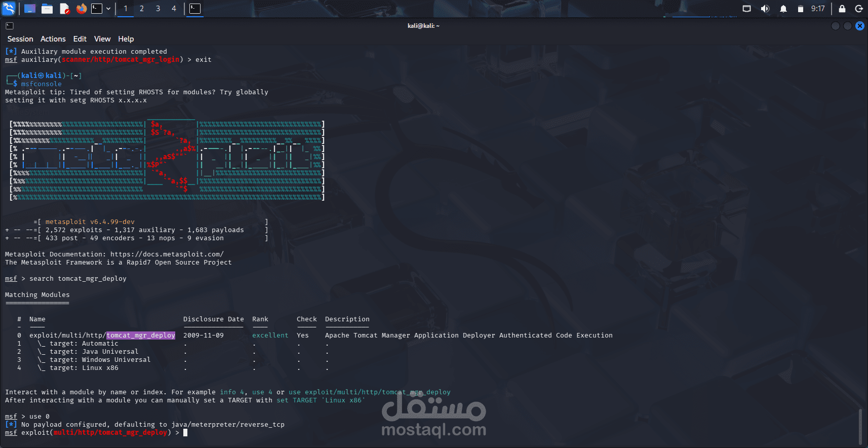
Task: Click the log out session icon
Action: point(859,9)
